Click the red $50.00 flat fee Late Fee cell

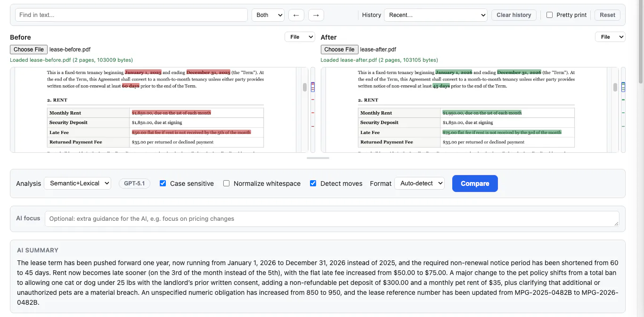[191, 133]
